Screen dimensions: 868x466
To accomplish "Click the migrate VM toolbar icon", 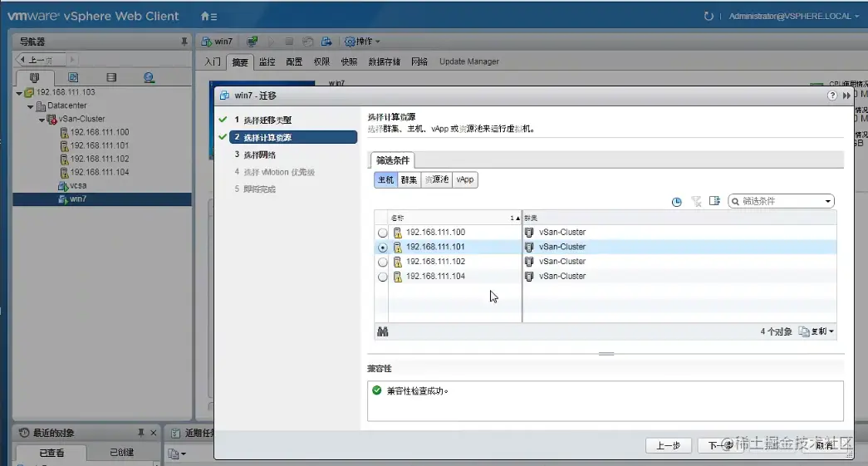I will point(326,42).
